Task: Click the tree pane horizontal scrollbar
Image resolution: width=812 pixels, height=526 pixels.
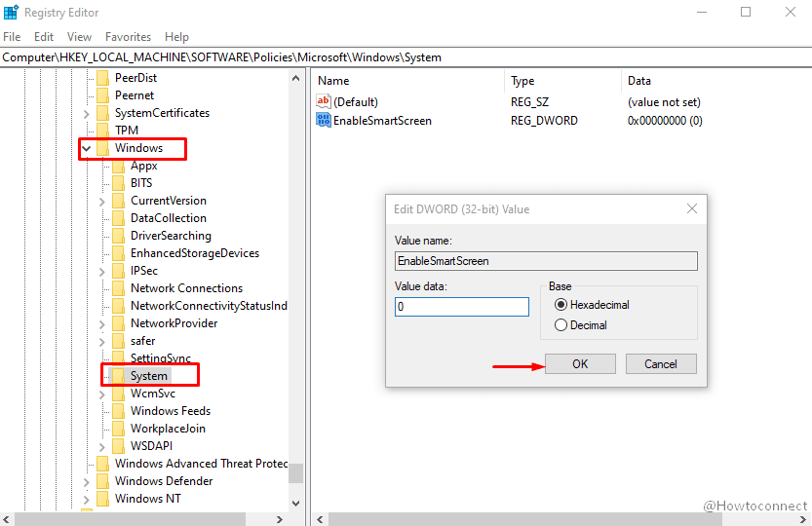Action: pyautogui.click(x=130, y=519)
